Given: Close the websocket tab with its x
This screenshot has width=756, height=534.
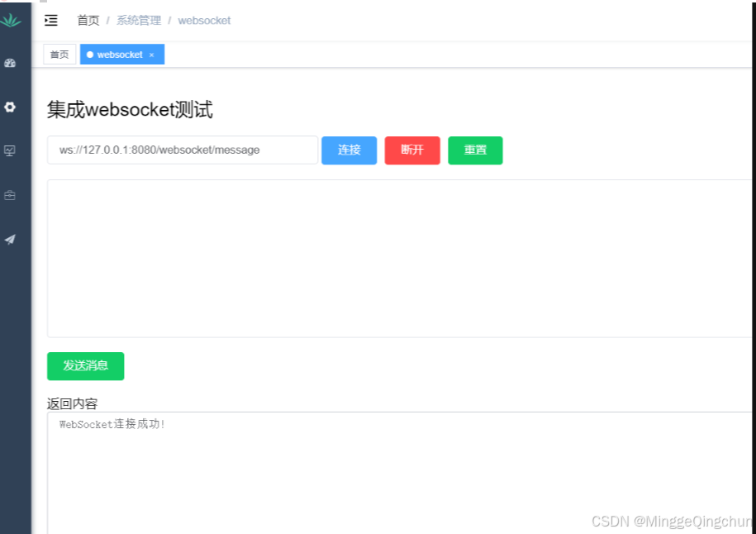Looking at the screenshot, I should tap(151, 55).
